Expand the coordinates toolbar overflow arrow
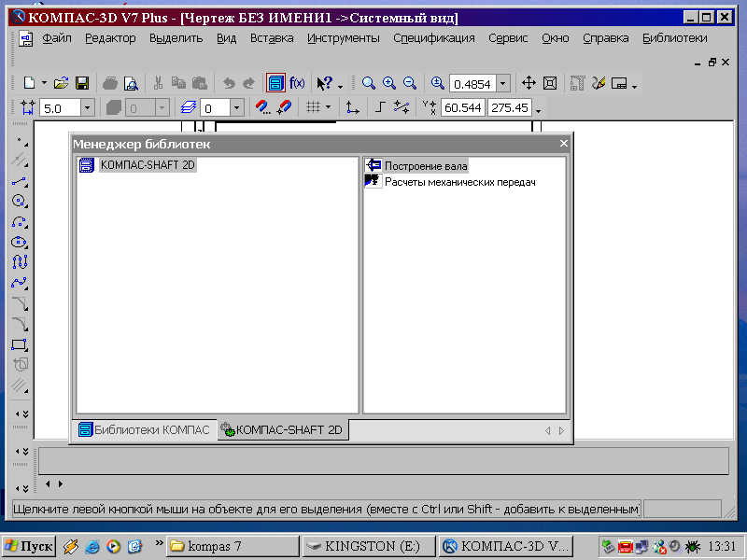Screen dimensions: 747x560 (539, 111)
